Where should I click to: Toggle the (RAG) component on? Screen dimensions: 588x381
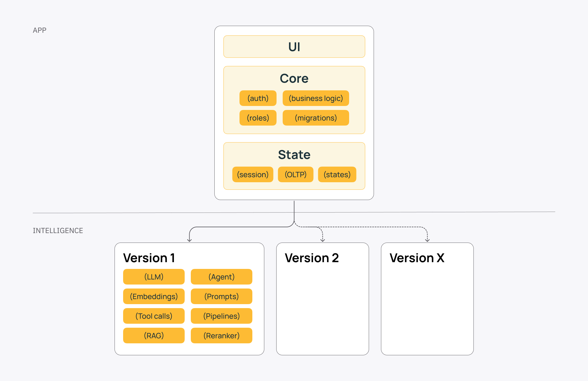154,335
